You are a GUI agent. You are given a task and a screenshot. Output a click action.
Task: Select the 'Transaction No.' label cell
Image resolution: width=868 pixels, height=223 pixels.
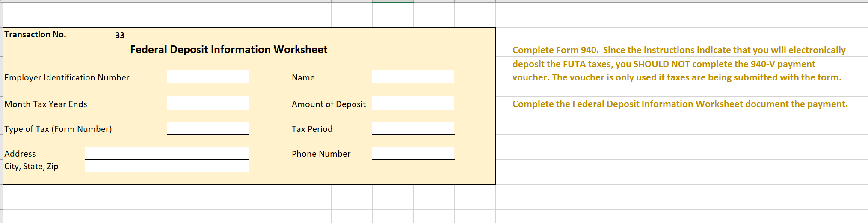[x=35, y=34]
